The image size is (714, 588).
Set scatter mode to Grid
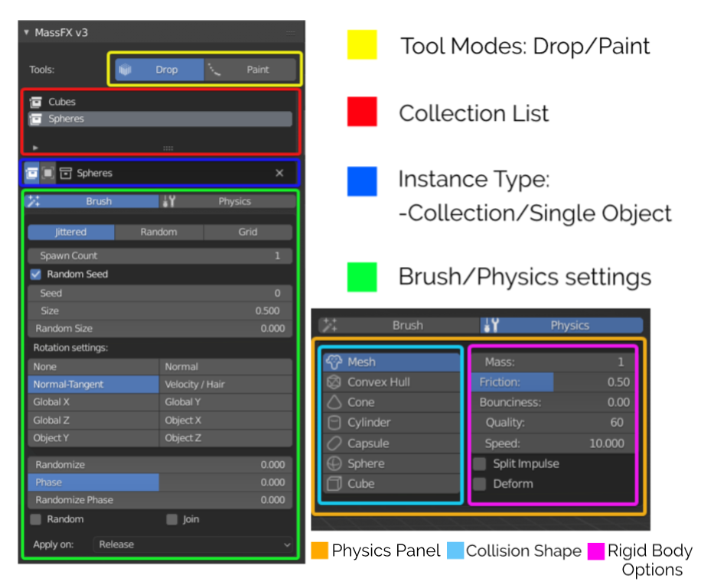pyautogui.click(x=247, y=232)
